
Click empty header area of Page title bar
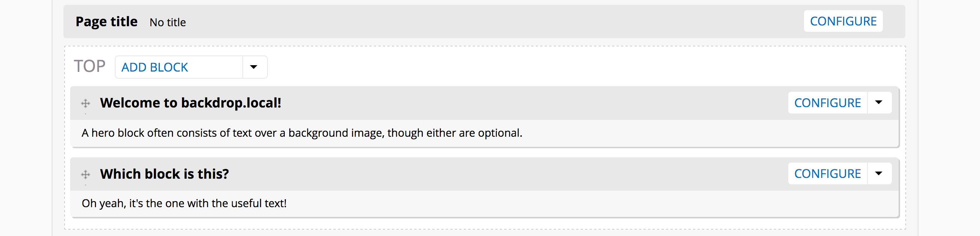pos(495,22)
